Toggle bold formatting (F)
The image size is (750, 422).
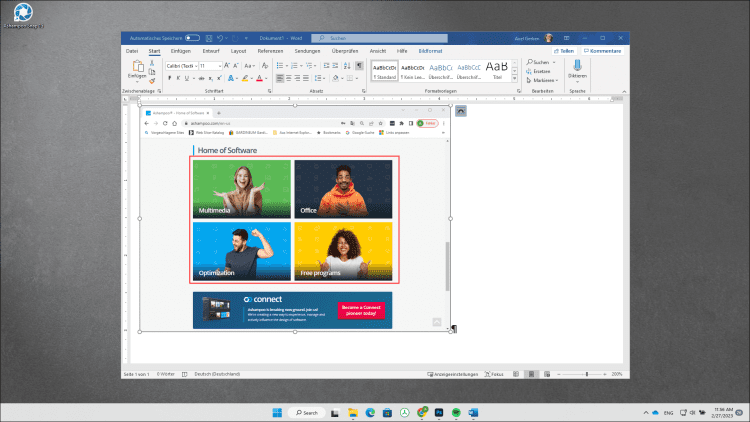169,78
